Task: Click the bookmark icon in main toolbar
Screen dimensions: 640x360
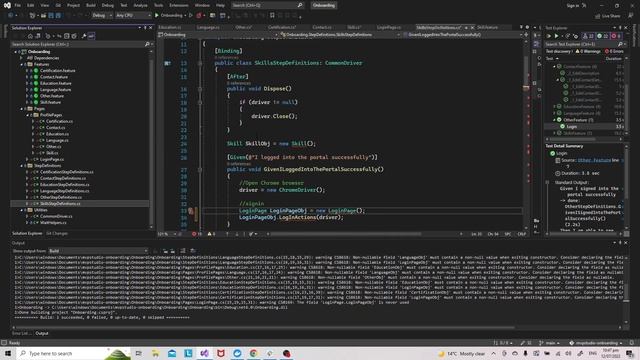Action: 272,16
